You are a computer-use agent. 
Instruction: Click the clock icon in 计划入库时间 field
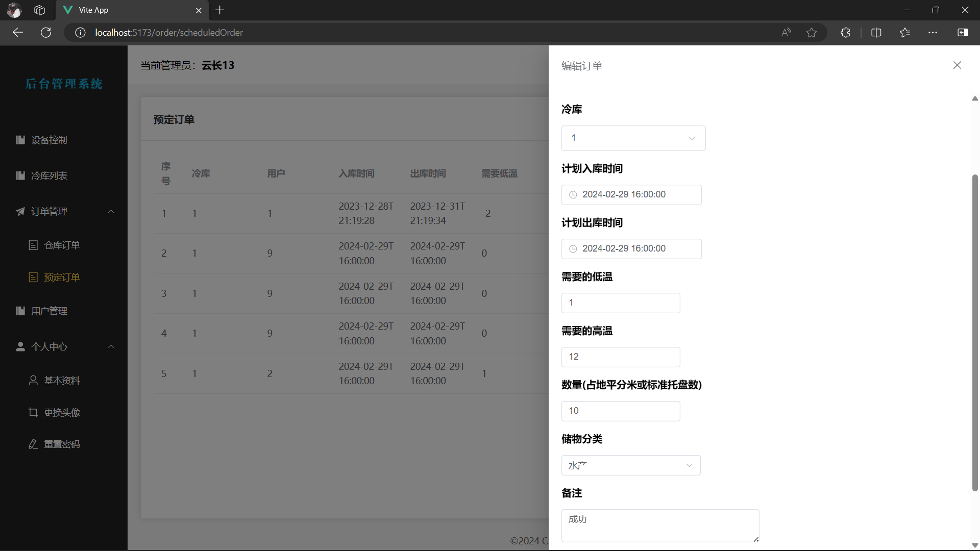[573, 195]
